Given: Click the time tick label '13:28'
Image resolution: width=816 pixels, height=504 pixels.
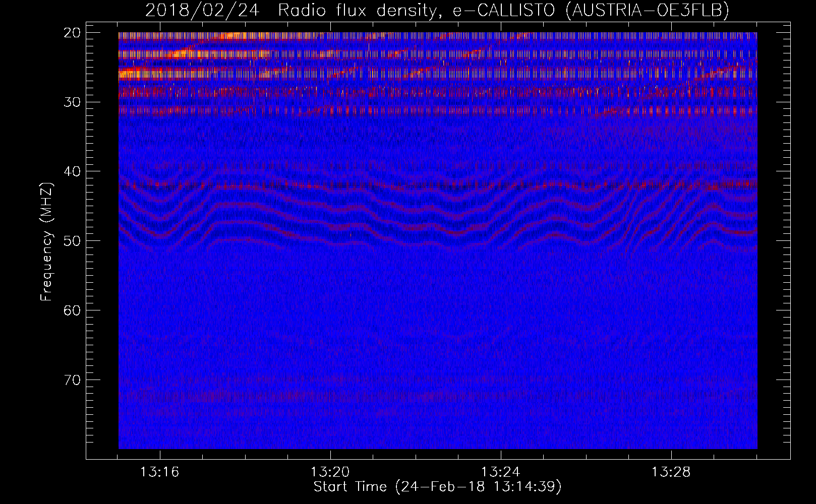Looking at the screenshot, I should tap(671, 472).
